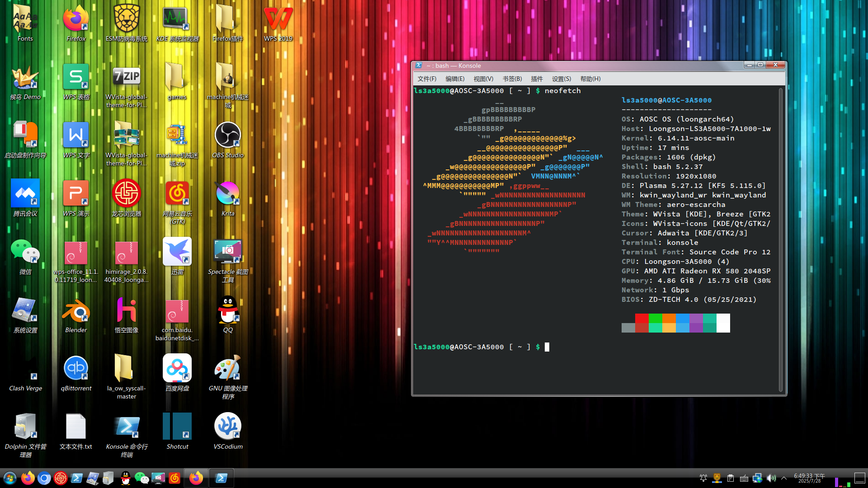Image resolution: width=868 pixels, height=488 pixels.
Task: Click the clipboard tray icon
Action: click(731, 478)
